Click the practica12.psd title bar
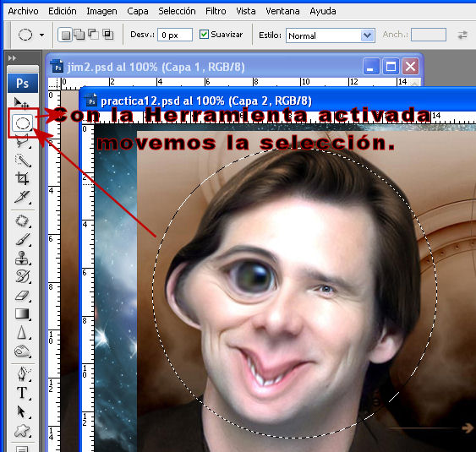 (x=278, y=101)
